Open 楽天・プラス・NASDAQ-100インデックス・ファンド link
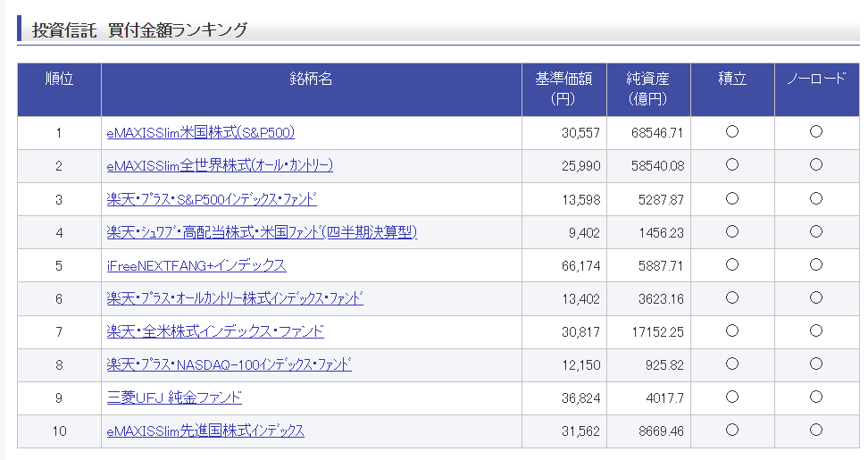This screenshot has width=868, height=460. (230, 364)
